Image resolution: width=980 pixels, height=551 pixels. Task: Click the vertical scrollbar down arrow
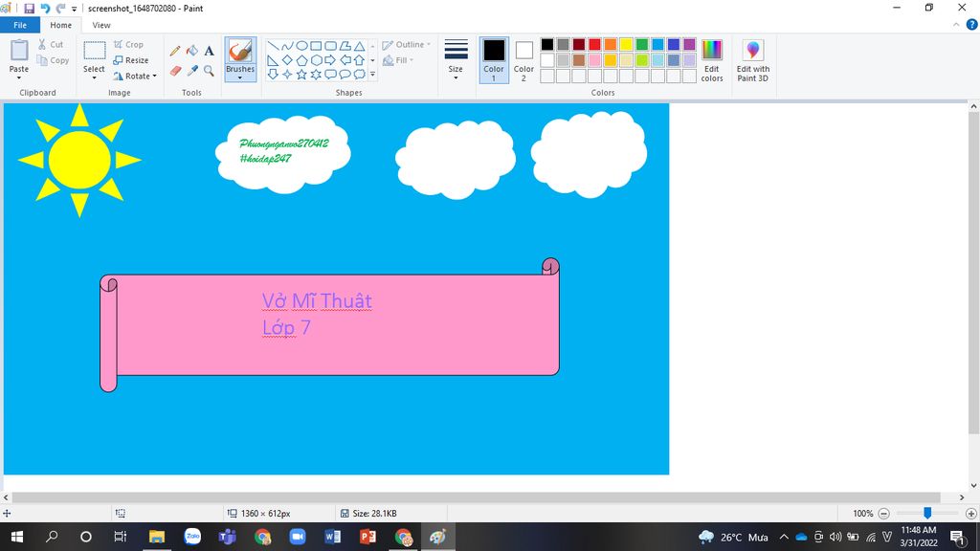point(973,485)
